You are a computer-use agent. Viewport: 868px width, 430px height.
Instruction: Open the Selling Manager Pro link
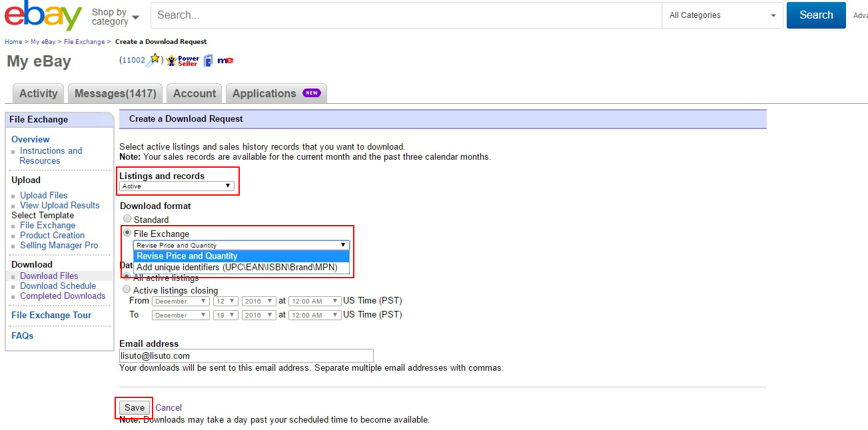[59, 245]
